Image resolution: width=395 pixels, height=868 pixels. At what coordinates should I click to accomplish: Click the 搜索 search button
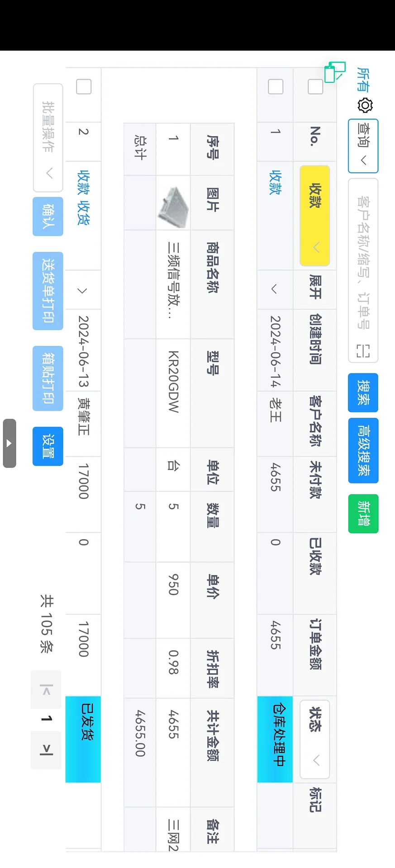click(x=363, y=392)
